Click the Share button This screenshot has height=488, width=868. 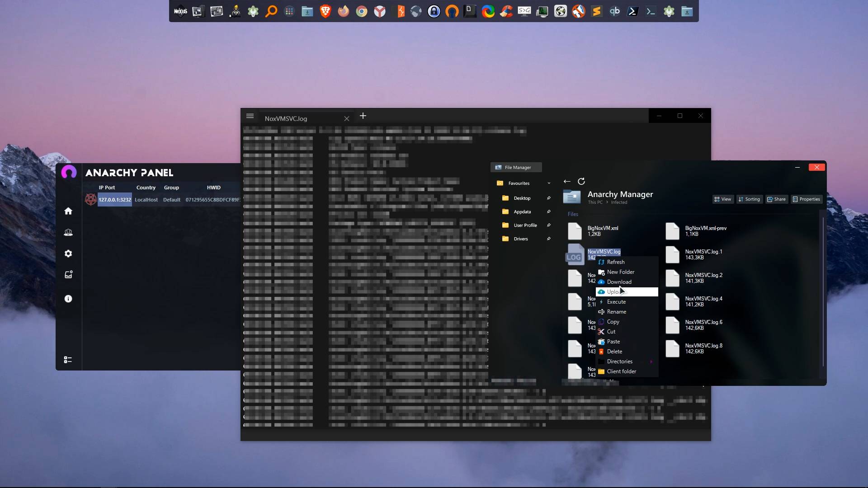point(776,199)
